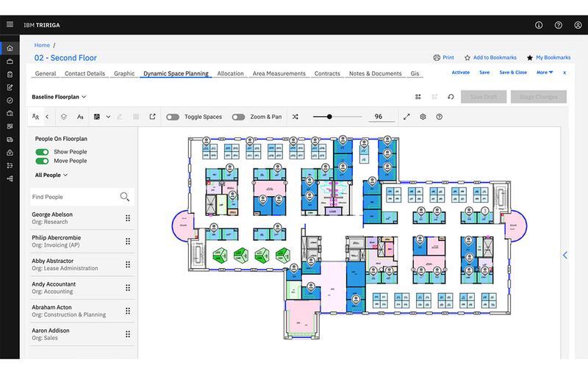Click the Save & Close link
The image size is (588, 390).
(x=513, y=73)
